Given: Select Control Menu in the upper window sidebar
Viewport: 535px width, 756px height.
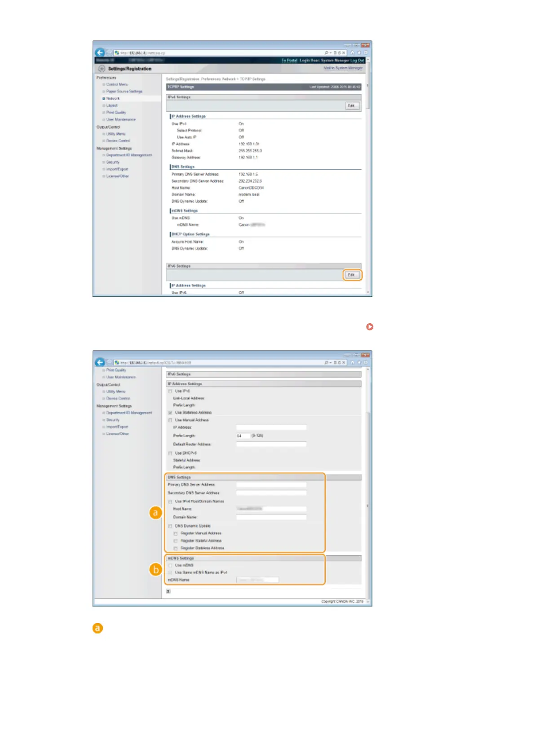Looking at the screenshot, I should (117, 84).
